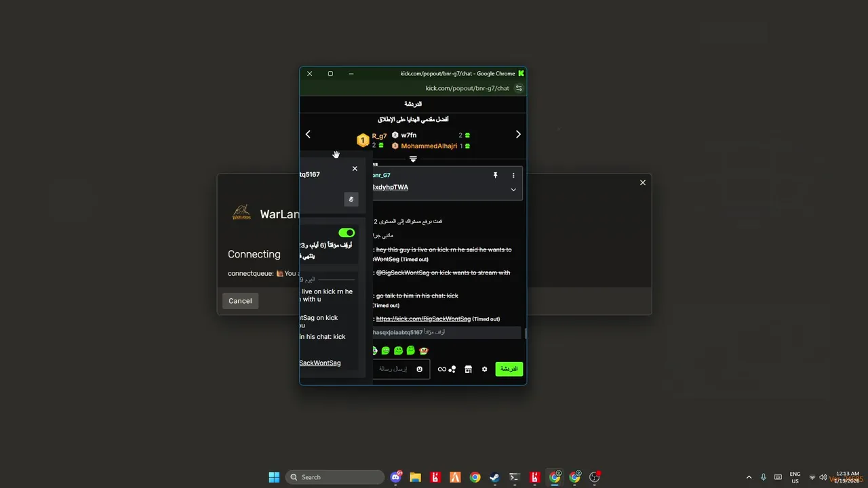Close the WarLands connecting dialog
This screenshot has width=868, height=488.
click(x=643, y=182)
